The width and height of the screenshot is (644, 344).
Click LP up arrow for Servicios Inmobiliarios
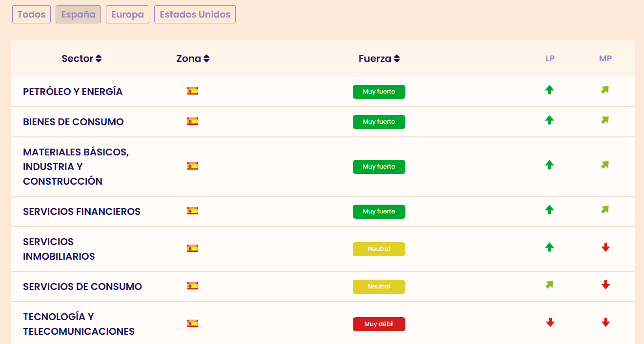pos(550,247)
